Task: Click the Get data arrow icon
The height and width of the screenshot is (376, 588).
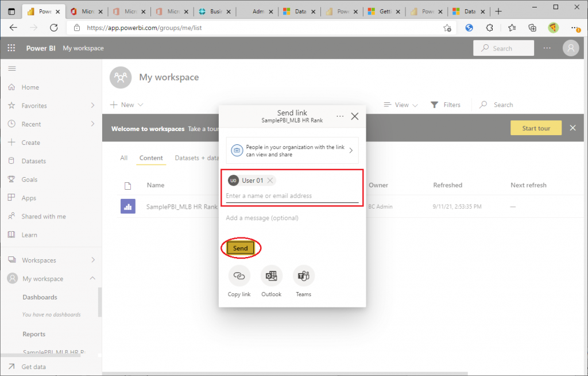Action: 11,367
